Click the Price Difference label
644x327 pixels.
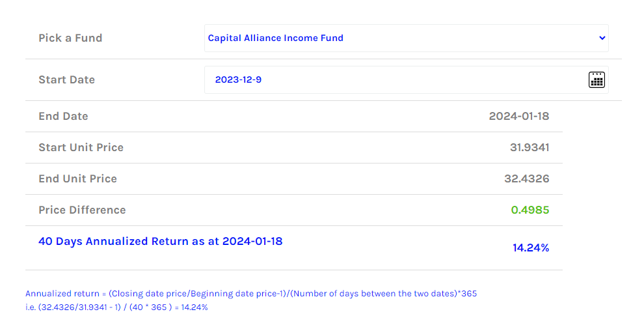(x=82, y=210)
